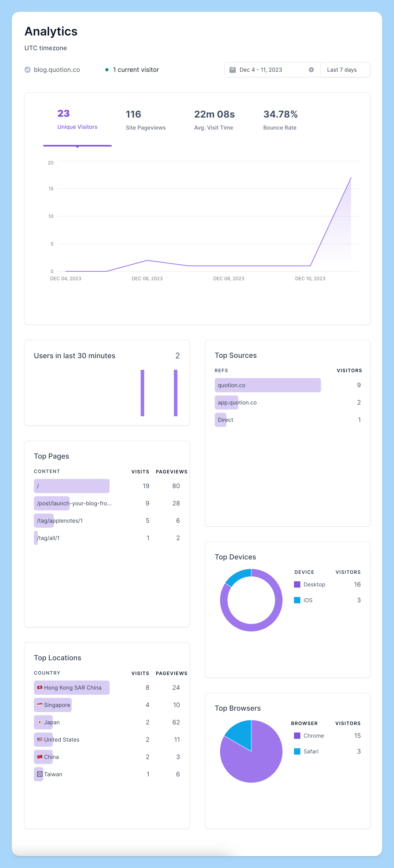Click the calendar icon in date range
The height and width of the screenshot is (868, 394).
click(x=232, y=70)
